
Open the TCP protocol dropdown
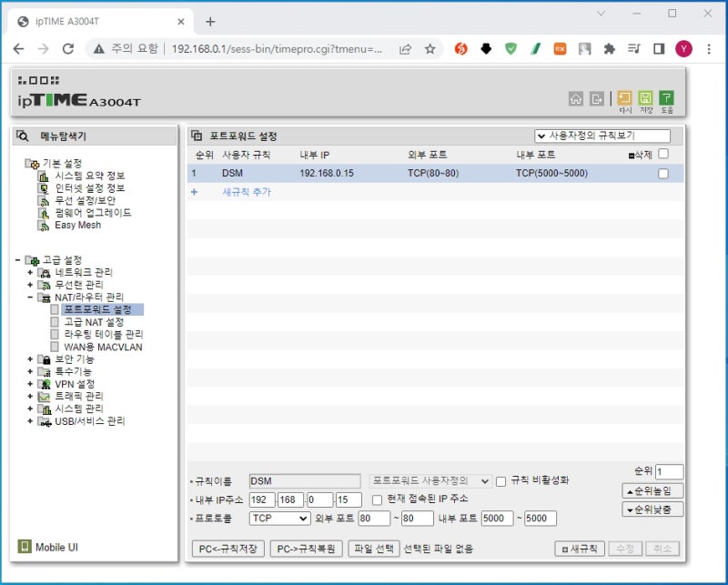279,519
